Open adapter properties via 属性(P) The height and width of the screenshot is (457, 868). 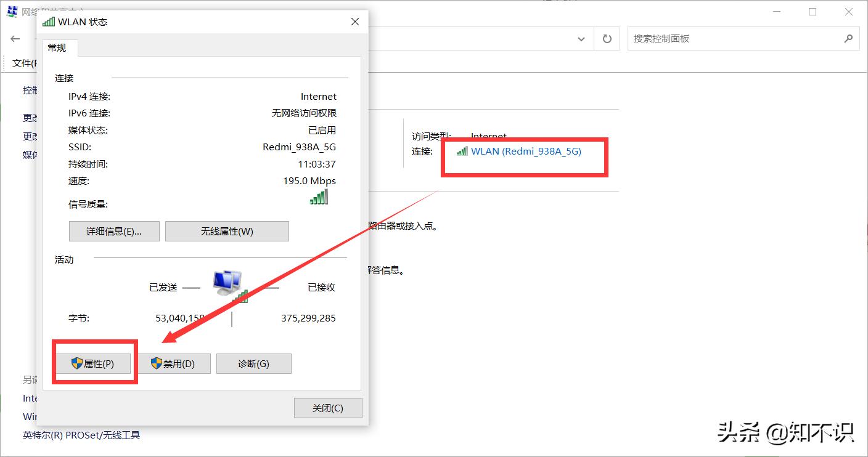(94, 363)
